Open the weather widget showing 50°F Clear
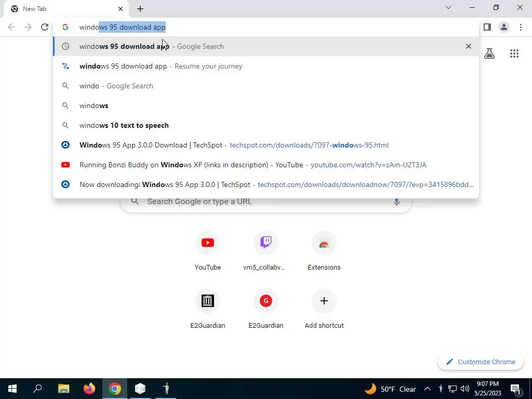 [390, 389]
